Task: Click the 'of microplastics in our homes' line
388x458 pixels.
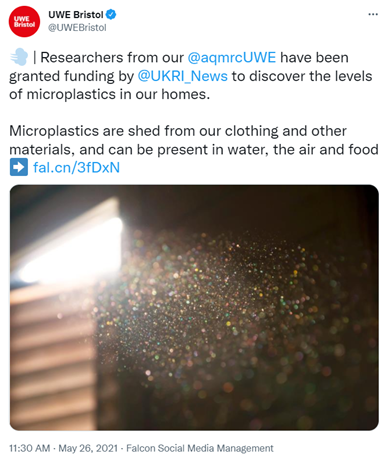Action: click(x=109, y=94)
